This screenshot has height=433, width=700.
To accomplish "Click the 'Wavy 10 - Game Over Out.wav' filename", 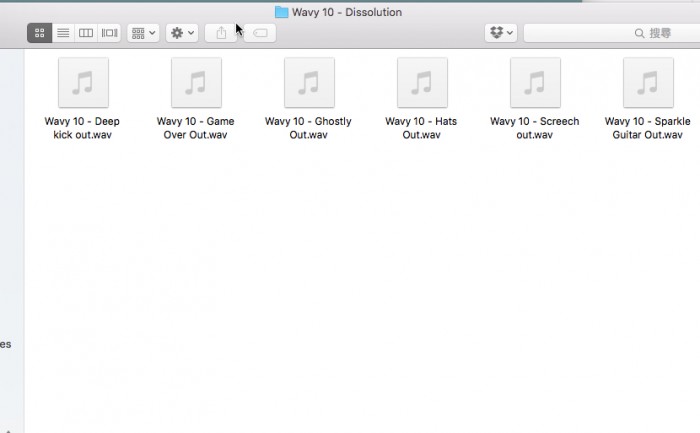I will click(196, 128).
